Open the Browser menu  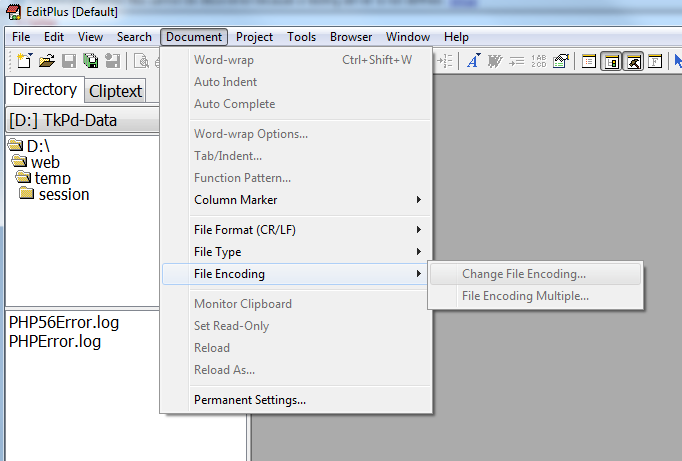pos(351,37)
